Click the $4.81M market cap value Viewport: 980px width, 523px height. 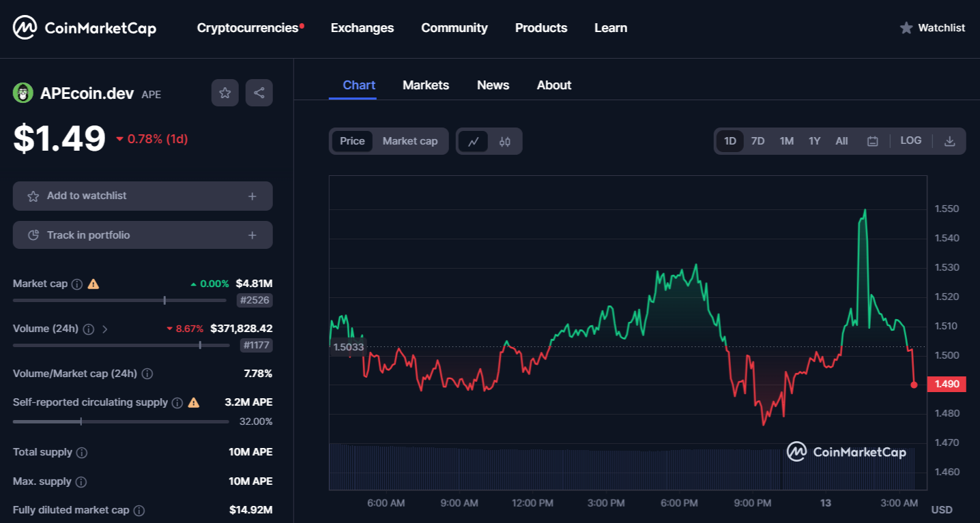pyautogui.click(x=255, y=283)
